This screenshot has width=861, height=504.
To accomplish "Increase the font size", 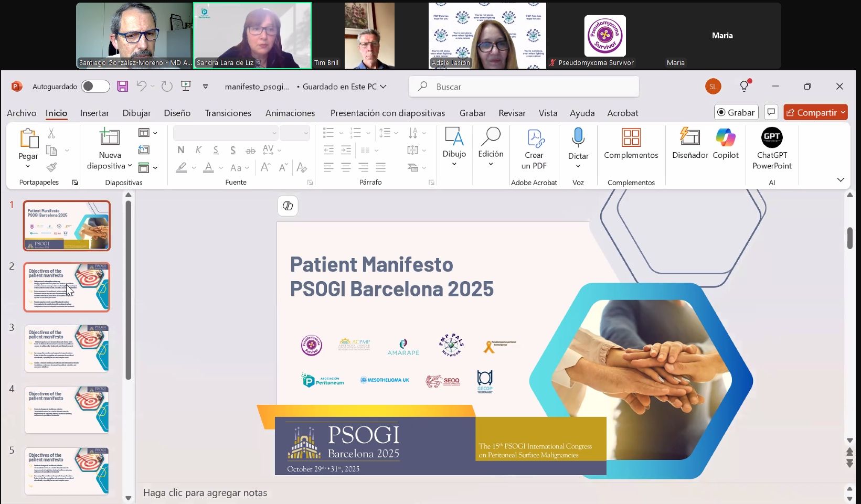I will click(265, 167).
